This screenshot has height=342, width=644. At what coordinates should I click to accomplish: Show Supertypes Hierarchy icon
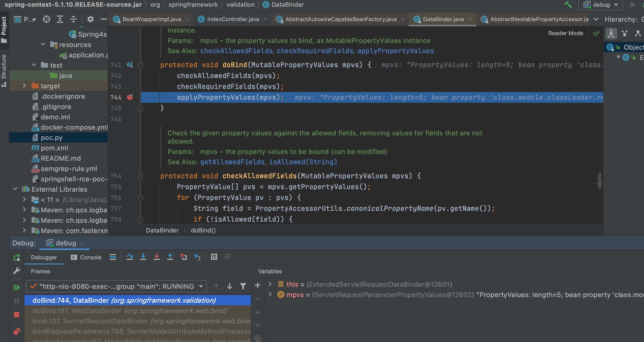(x=625, y=33)
